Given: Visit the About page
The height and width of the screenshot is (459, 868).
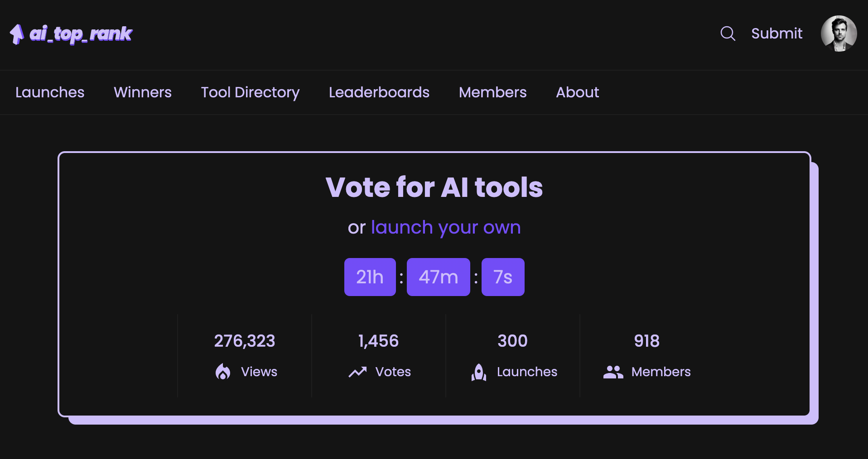Looking at the screenshot, I should coord(577,92).
